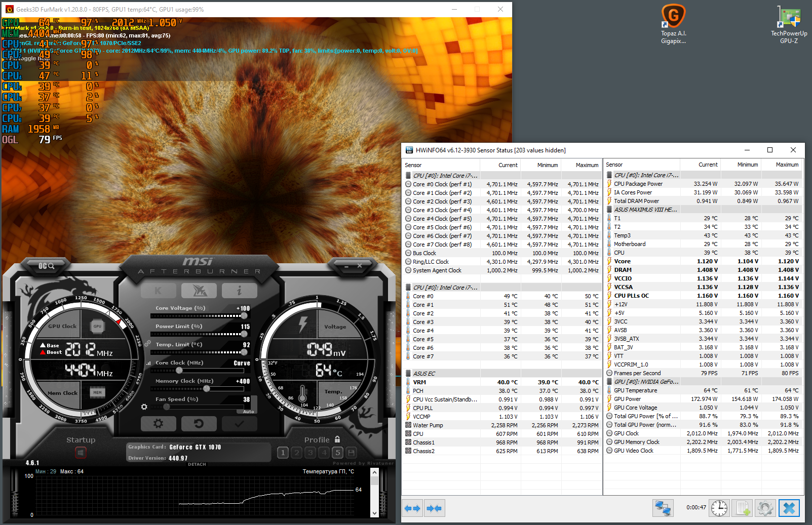
Task: Adjust the Memory Clock (MHz) slider
Action: tap(197, 389)
